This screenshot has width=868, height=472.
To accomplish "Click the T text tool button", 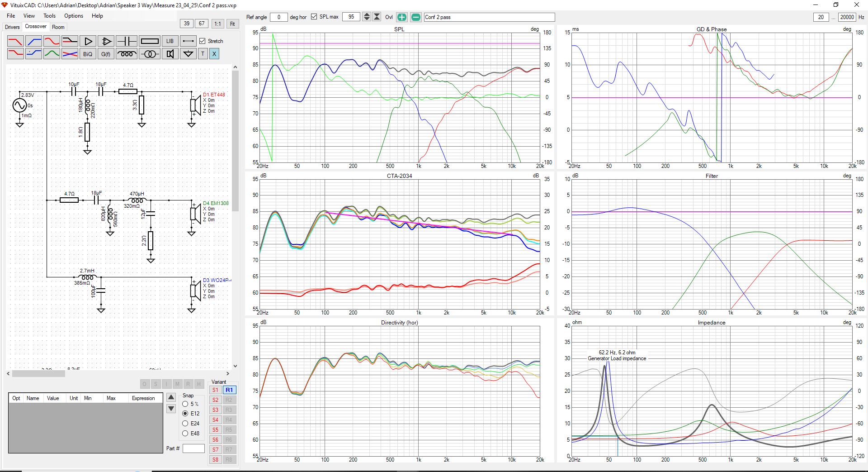I will pos(203,54).
